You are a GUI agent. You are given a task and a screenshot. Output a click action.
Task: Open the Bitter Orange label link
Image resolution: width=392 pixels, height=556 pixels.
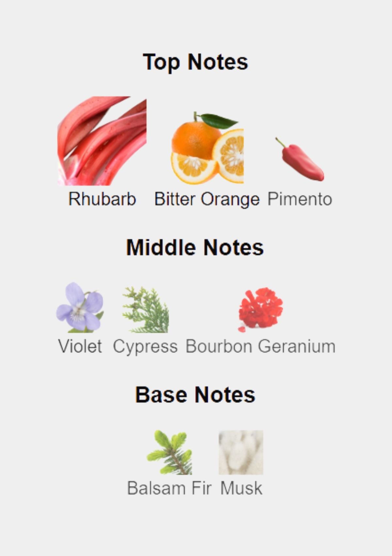(207, 199)
